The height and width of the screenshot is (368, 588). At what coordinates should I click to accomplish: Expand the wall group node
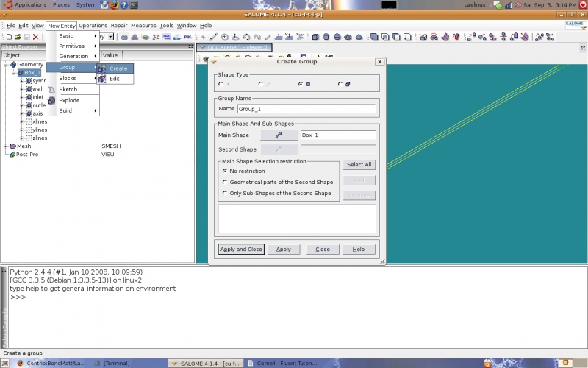(x=22, y=89)
